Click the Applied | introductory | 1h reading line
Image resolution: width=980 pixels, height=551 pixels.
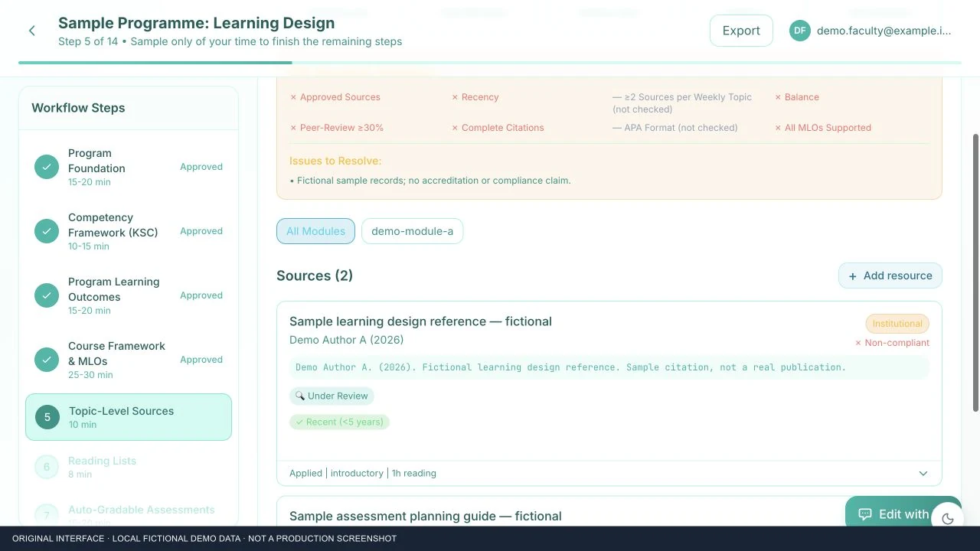point(363,473)
